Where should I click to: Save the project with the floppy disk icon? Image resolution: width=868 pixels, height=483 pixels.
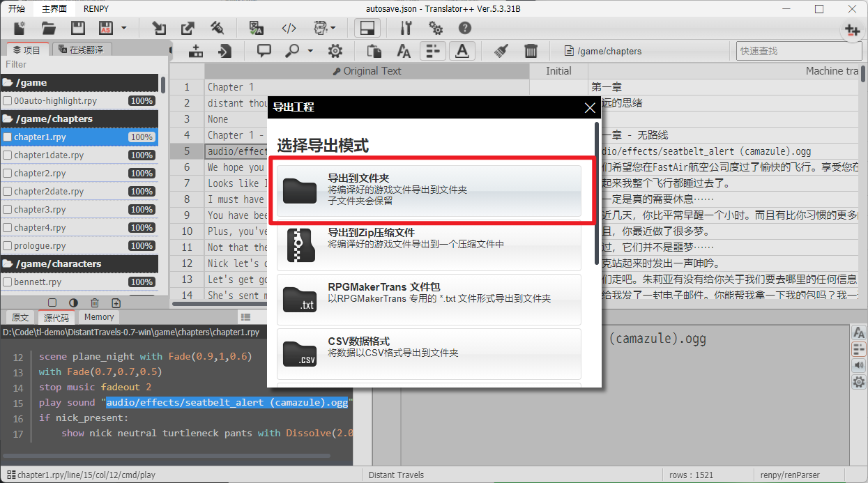(78, 29)
